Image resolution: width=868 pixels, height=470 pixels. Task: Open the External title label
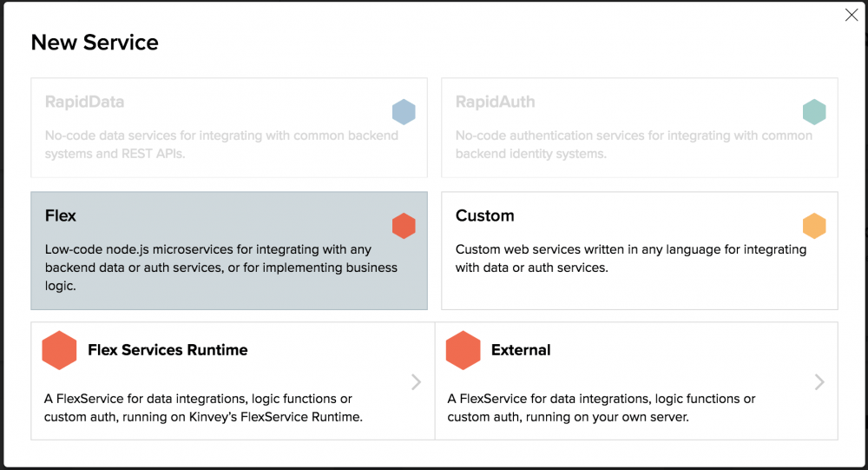click(x=521, y=350)
